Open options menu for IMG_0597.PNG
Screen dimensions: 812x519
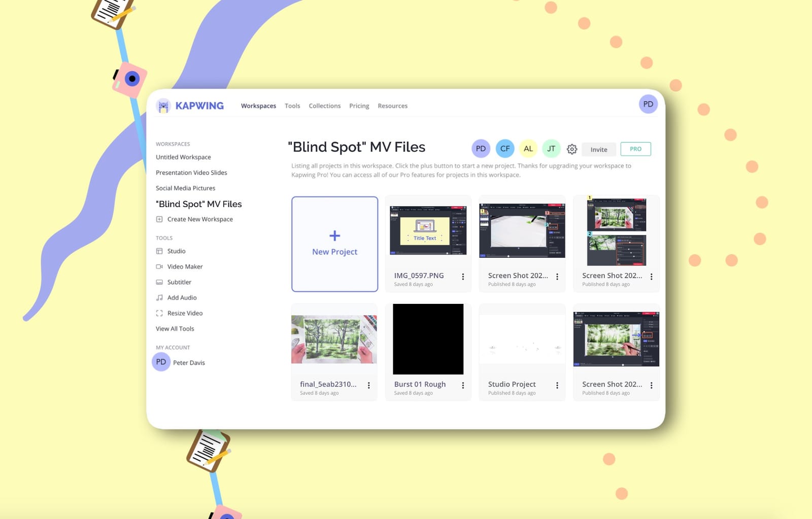463,276
